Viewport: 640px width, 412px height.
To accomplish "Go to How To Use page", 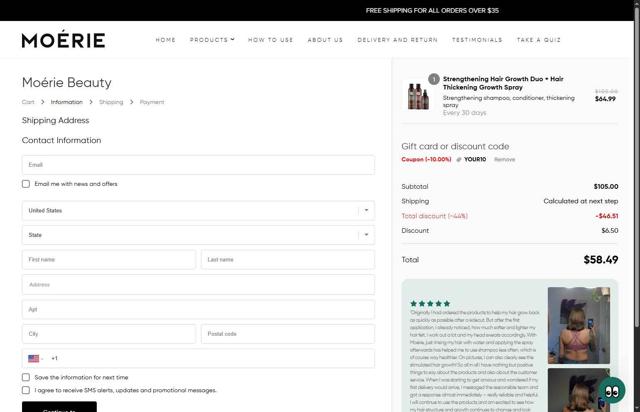I will [x=271, y=40].
